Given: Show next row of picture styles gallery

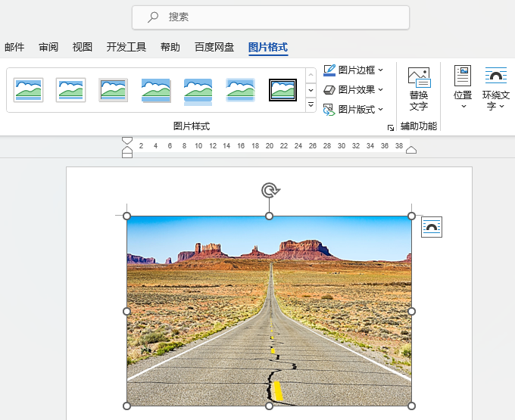Looking at the screenshot, I should pyautogui.click(x=311, y=90).
